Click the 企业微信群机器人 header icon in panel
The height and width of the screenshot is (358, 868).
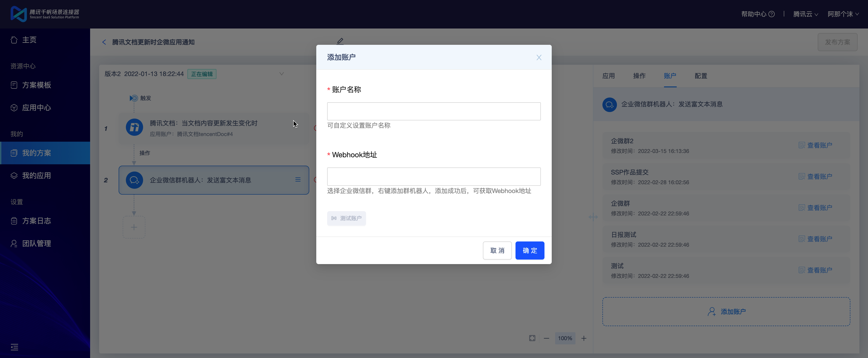click(x=609, y=104)
